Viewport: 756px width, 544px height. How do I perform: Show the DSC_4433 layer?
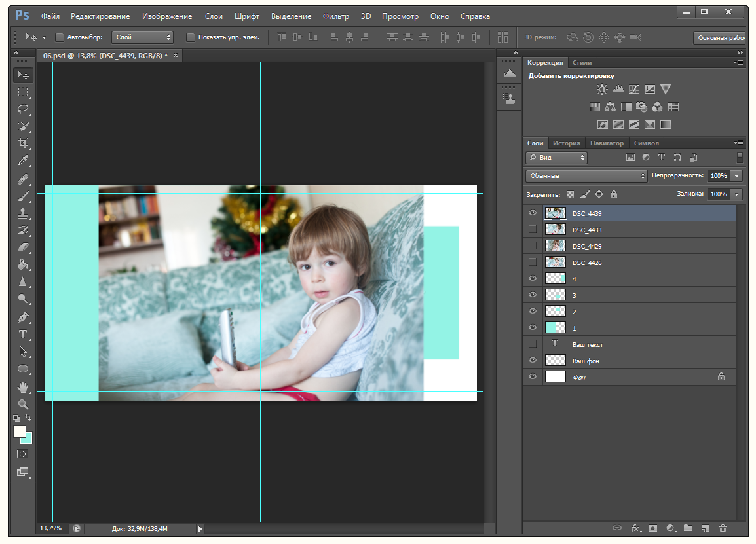pyautogui.click(x=533, y=229)
